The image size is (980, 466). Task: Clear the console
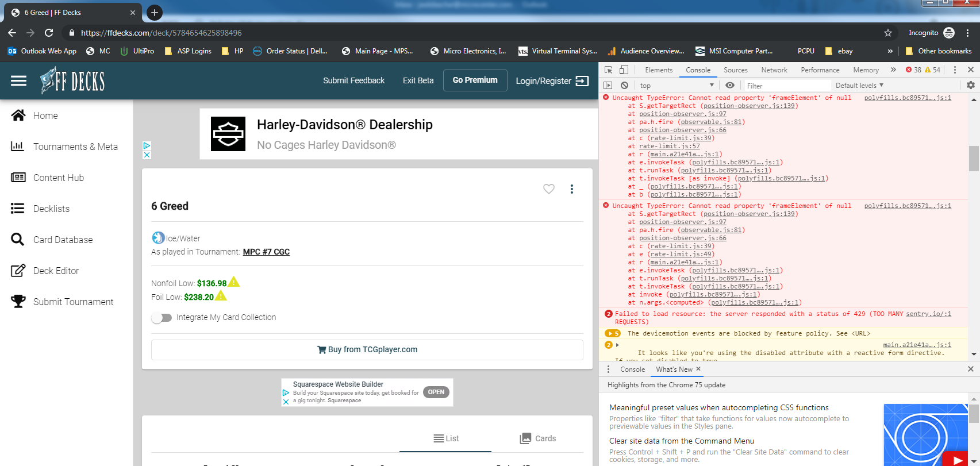click(x=624, y=85)
